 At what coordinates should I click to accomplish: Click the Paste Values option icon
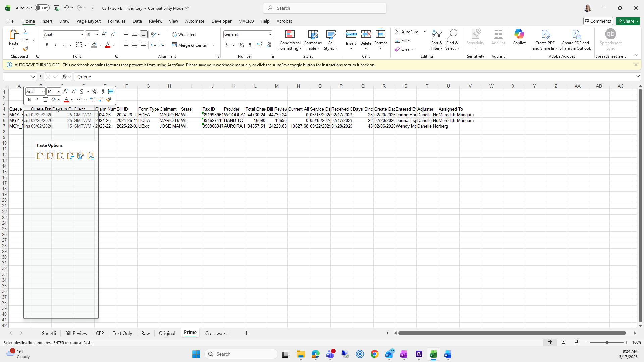coord(50,156)
